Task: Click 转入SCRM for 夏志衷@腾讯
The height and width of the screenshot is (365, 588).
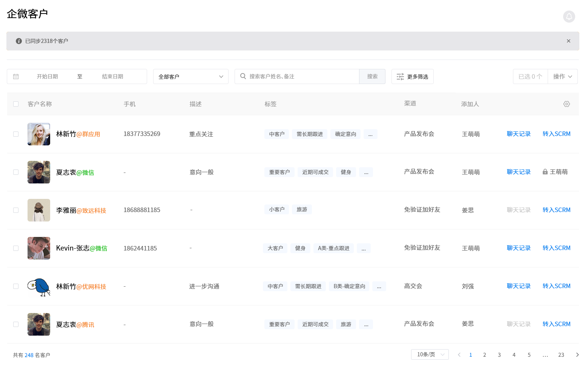Action: [556, 324]
